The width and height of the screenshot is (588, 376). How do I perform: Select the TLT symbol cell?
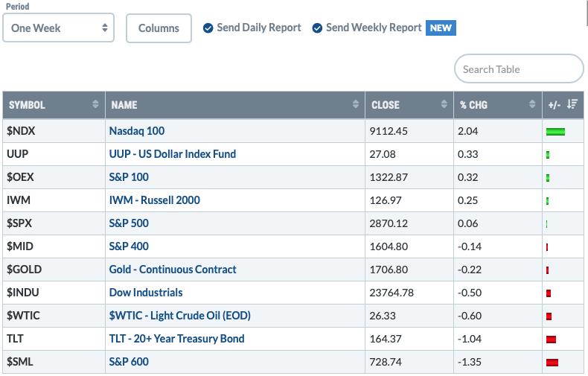pos(54,339)
